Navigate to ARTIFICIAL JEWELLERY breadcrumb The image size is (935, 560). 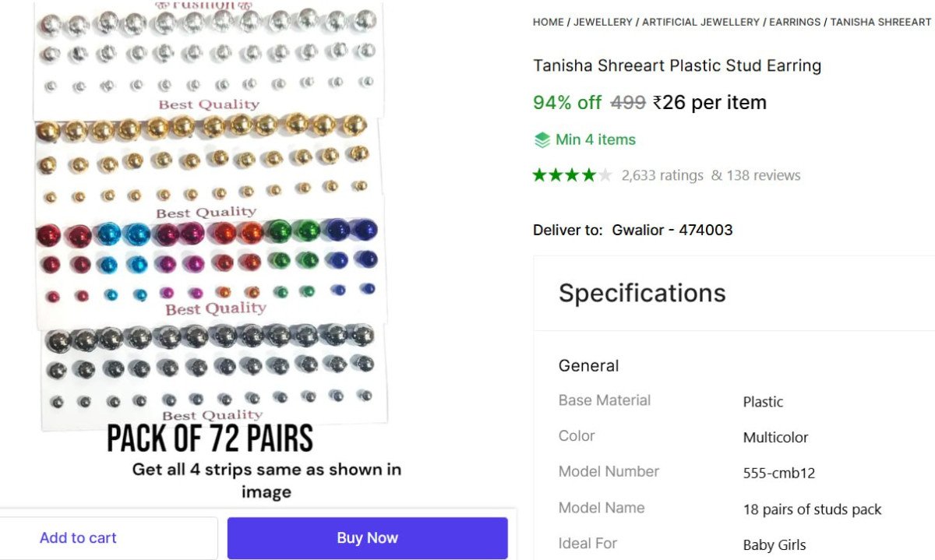(x=700, y=22)
